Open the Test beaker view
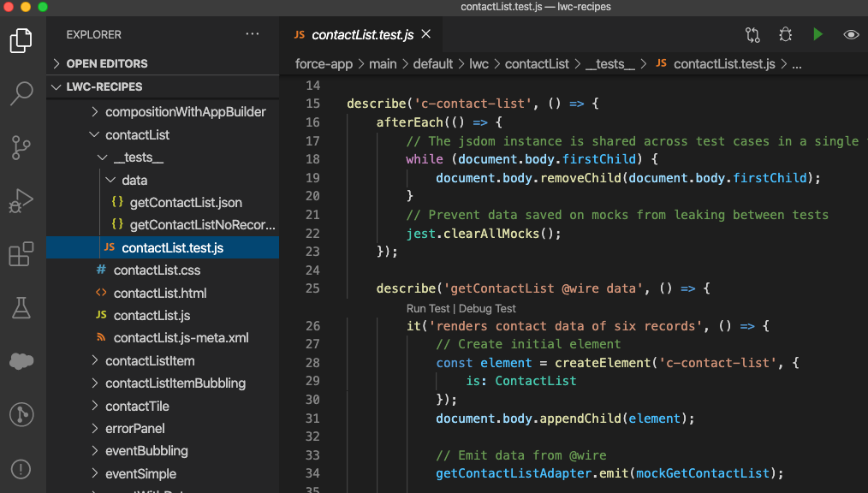 (21, 307)
